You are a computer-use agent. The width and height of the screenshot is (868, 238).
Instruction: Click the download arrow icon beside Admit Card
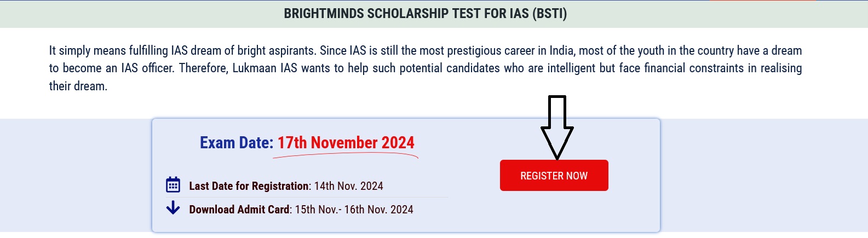173,208
